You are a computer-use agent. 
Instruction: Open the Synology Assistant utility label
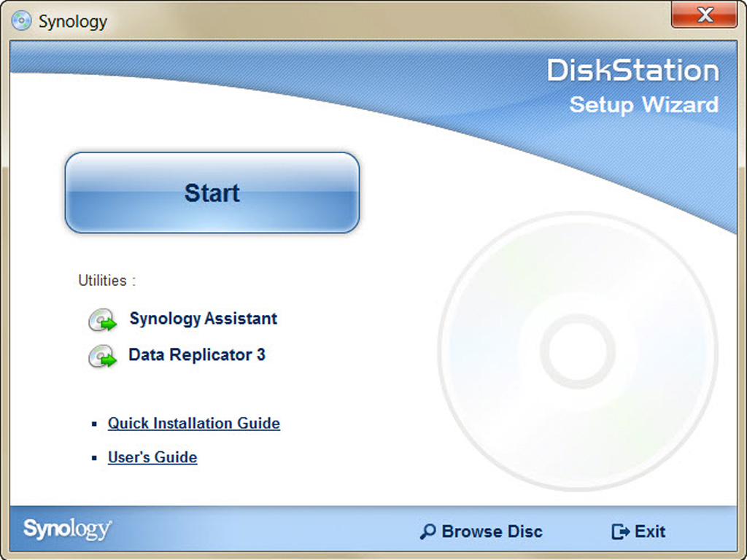[203, 319]
